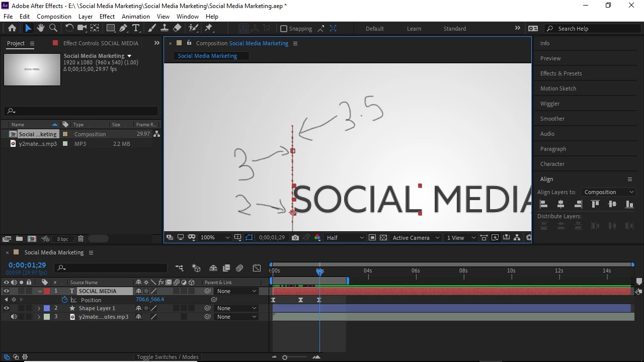Toggle the transparency grid icon
The height and width of the screenshot is (362, 644).
383,238
